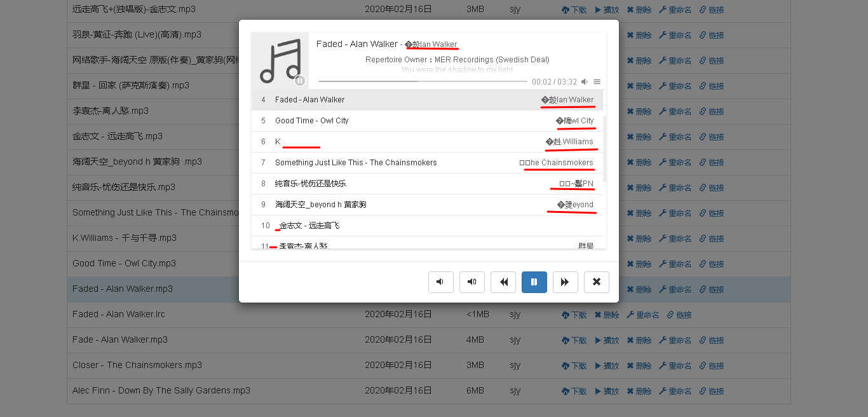
Task: Mute audio via the small speaker icon
Action: pos(585,82)
